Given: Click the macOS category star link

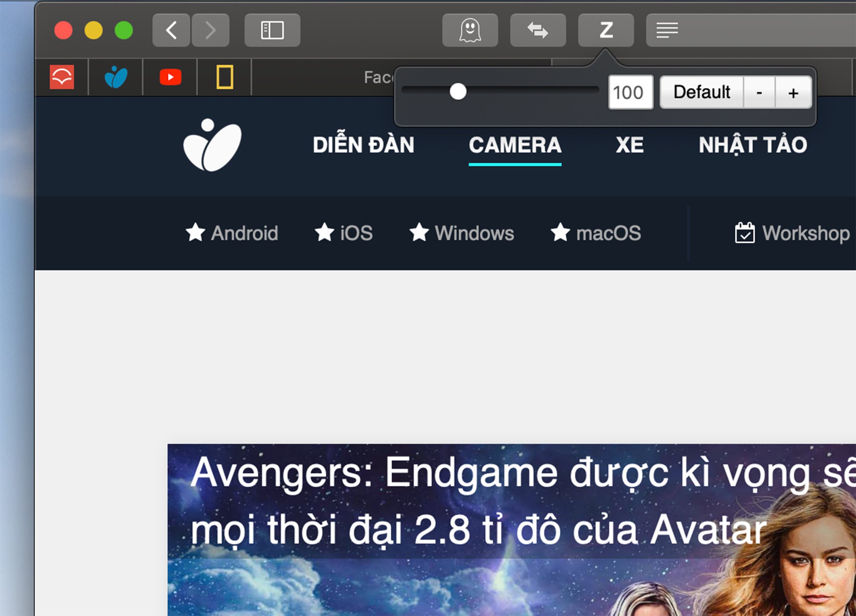Looking at the screenshot, I should point(597,233).
